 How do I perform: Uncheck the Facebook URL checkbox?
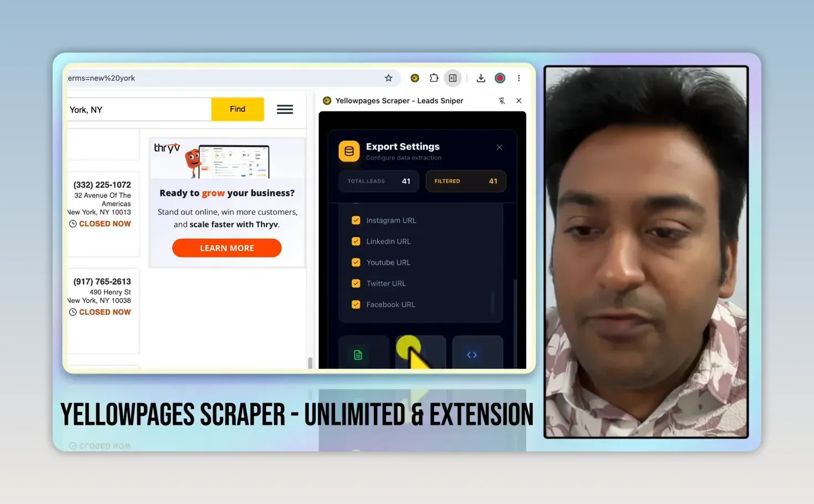pos(356,305)
